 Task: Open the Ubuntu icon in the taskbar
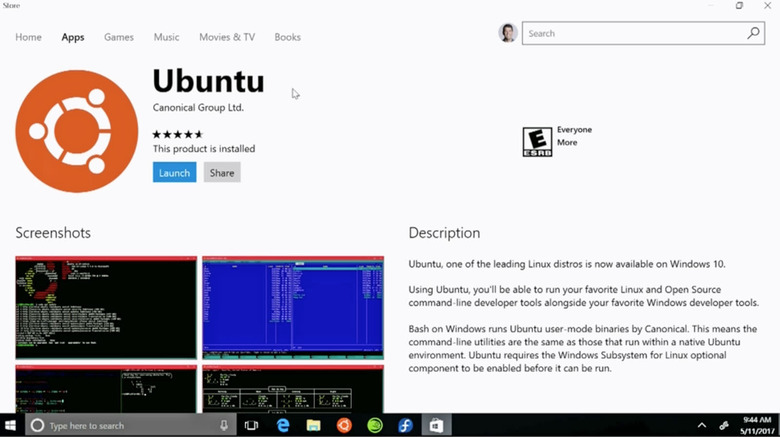[344, 425]
